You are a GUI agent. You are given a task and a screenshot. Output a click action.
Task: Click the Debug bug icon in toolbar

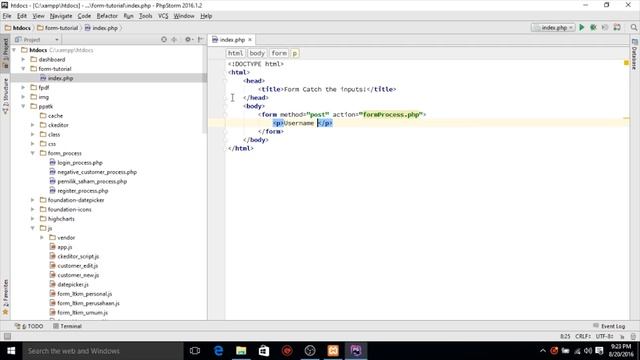(x=593, y=27)
